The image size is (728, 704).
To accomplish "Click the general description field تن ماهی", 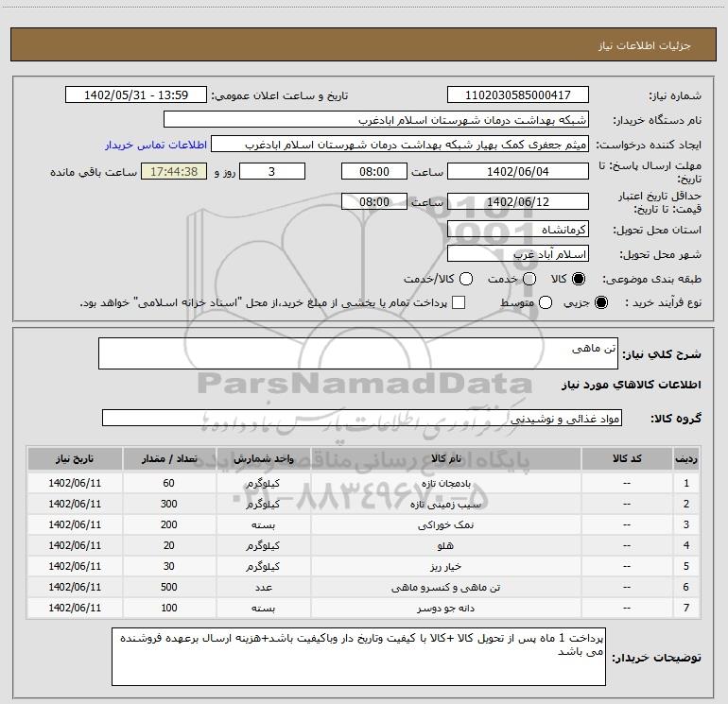I will pos(358,353).
